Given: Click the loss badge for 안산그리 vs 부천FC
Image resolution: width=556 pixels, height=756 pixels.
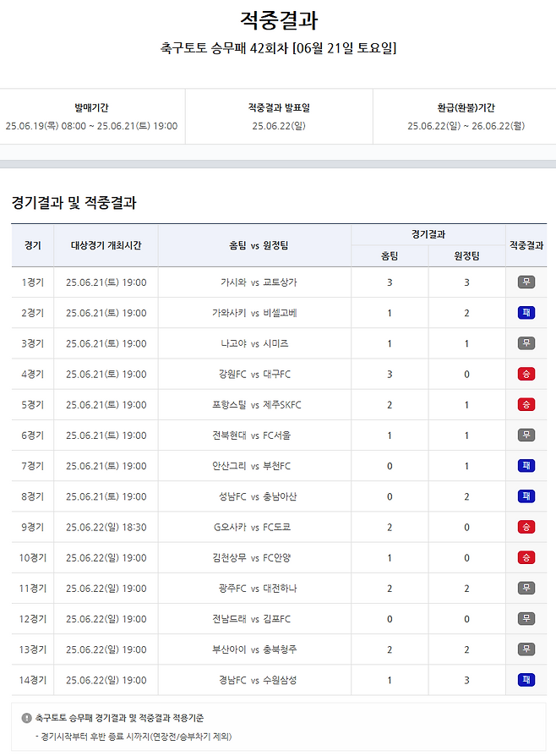Looking at the screenshot, I should coord(526,466).
